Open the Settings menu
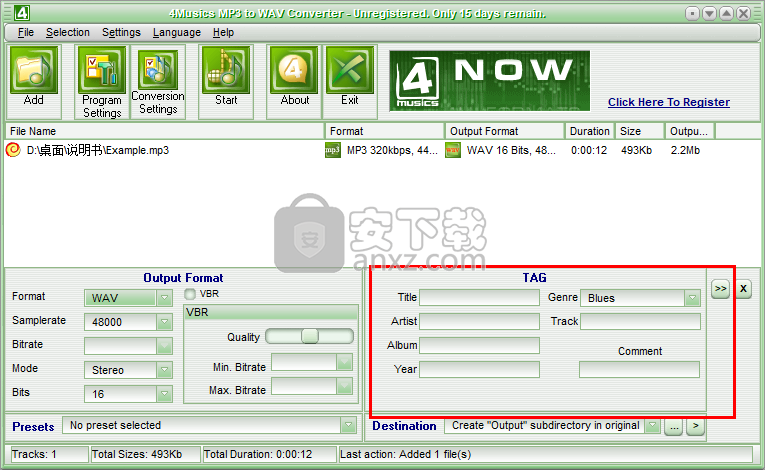 [x=121, y=33]
